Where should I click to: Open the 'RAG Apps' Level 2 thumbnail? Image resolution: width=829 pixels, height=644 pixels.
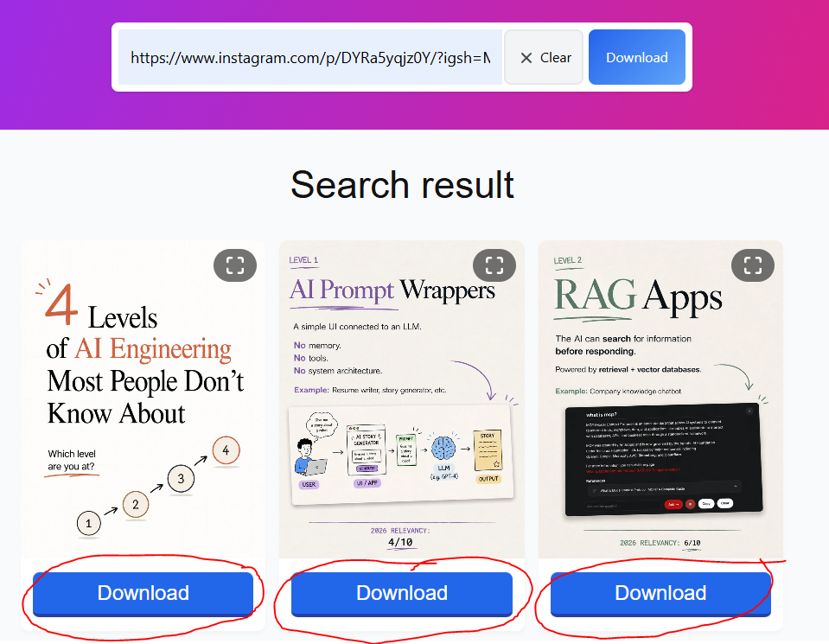coord(661,399)
